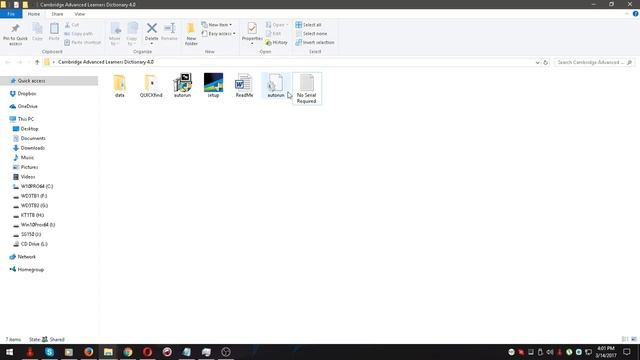Image resolution: width=640 pixels, height=360 pixels.
Task: Open file History from the ribbon
Action: coord(276,42)
